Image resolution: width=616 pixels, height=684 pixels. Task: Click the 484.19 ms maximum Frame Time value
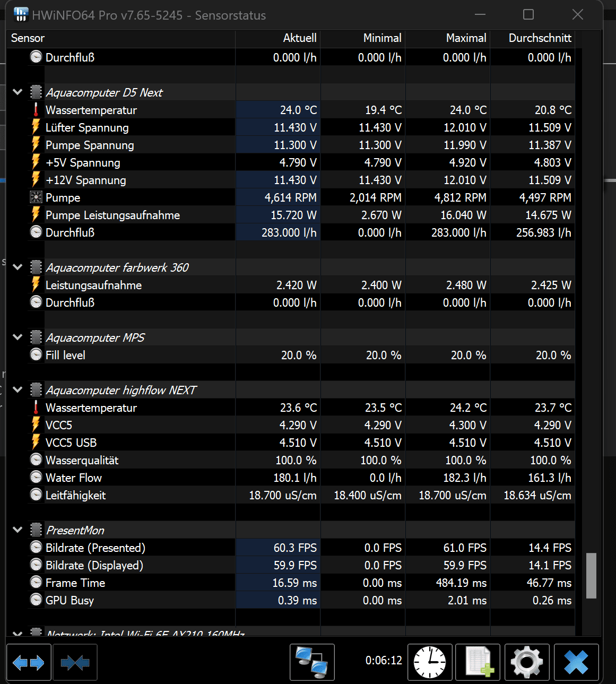[x=461, y=583]
